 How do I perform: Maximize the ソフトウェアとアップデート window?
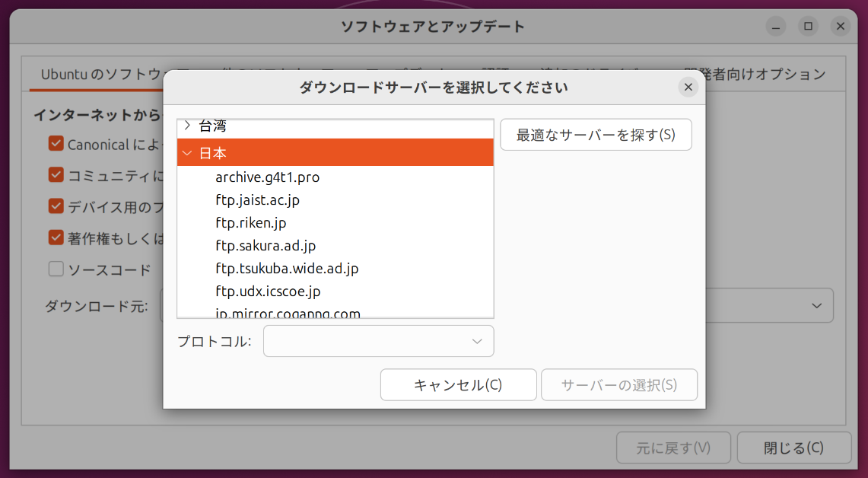808,27
